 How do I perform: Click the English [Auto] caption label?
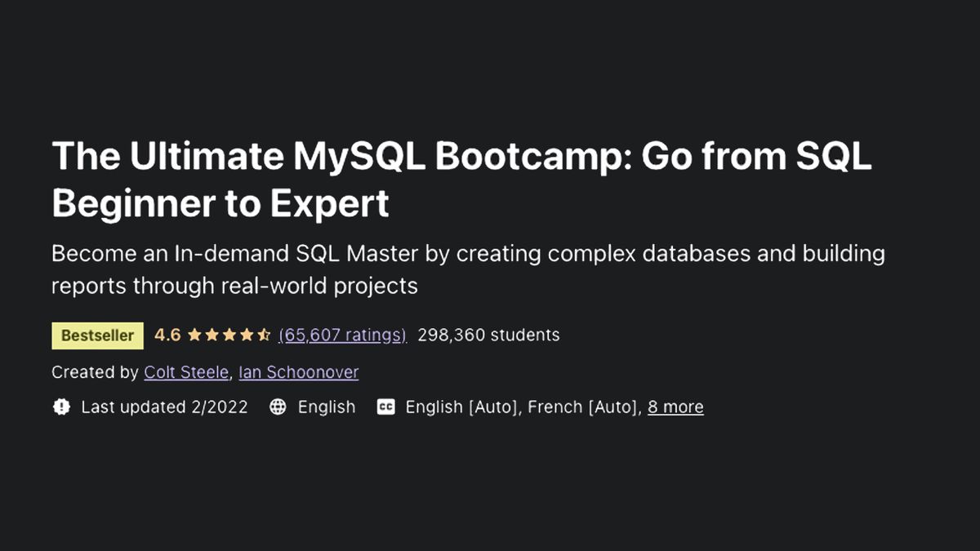click(461, 407)
